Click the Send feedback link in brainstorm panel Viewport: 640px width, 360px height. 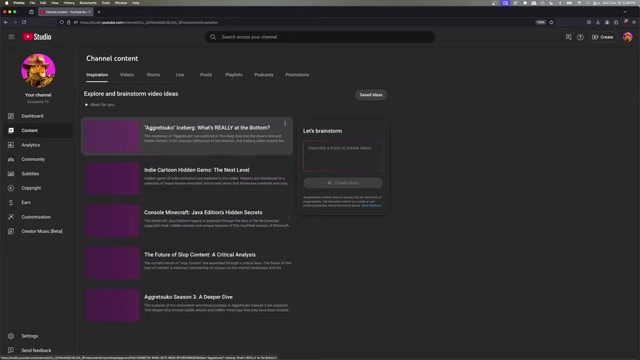click(x=371, y=206)
